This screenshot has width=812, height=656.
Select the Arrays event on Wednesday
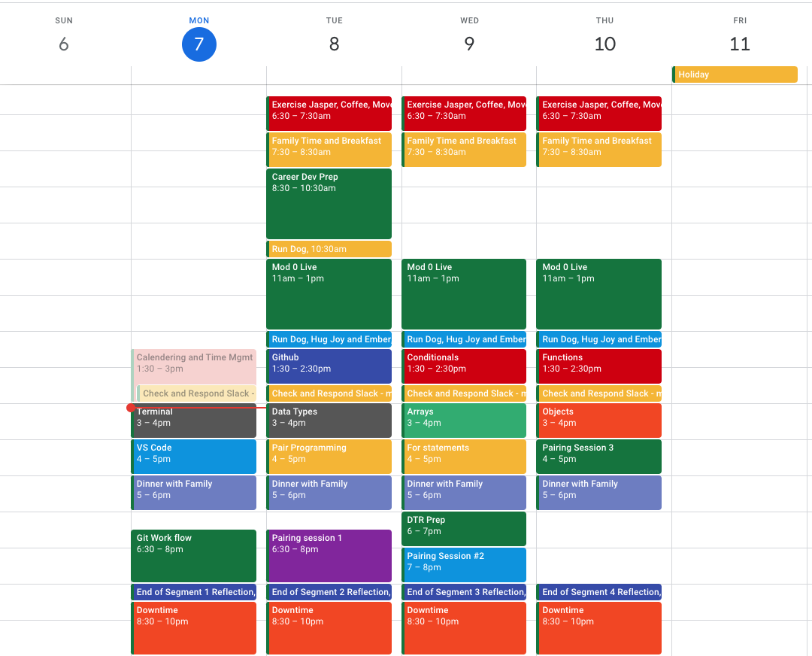point(463,421)
